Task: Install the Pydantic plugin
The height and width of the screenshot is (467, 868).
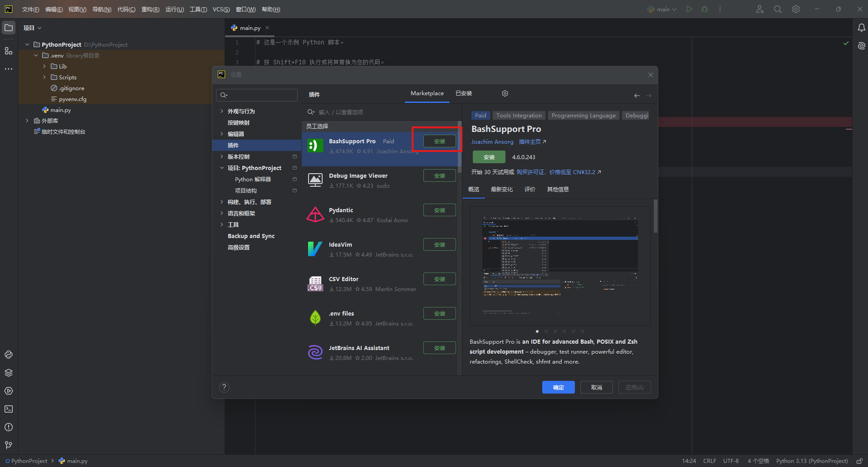Action: point(440,210)
